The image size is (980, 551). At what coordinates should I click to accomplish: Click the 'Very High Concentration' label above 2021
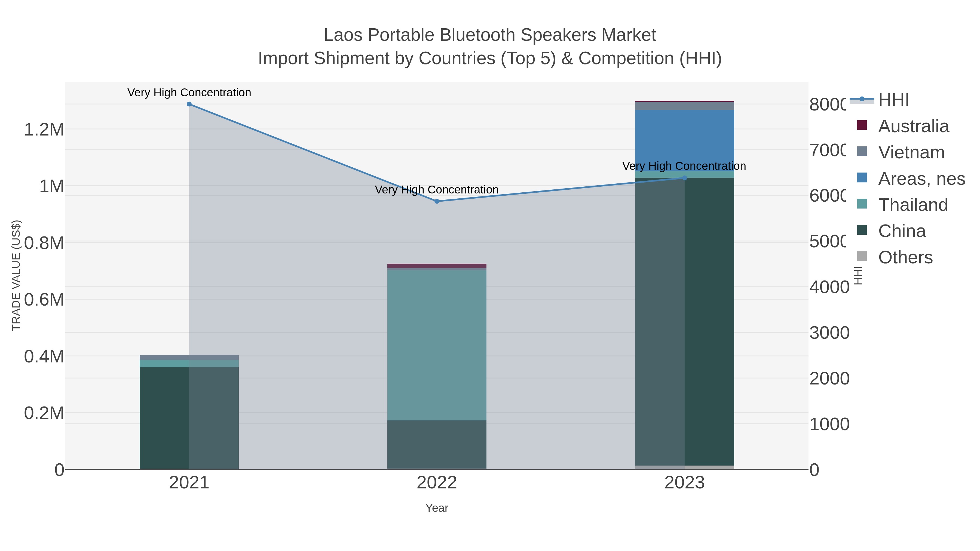point(189,93)
